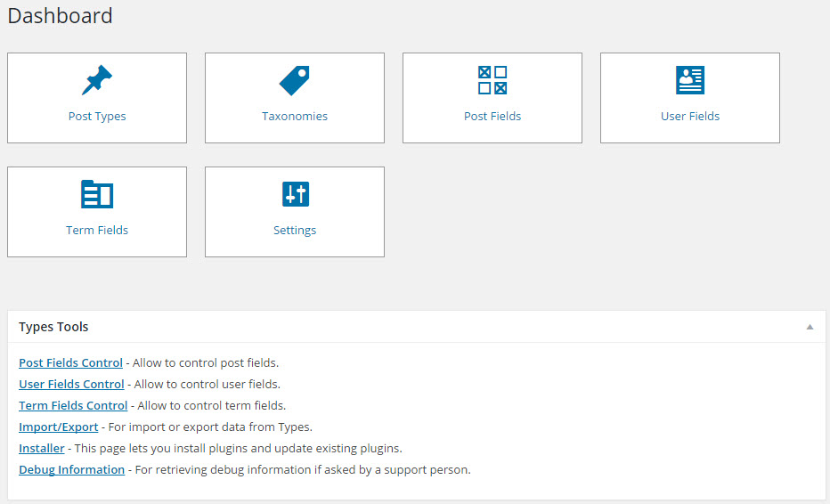Click the Post Fields text label
Viewport: 830px width, 504px height.
point(492,116)
